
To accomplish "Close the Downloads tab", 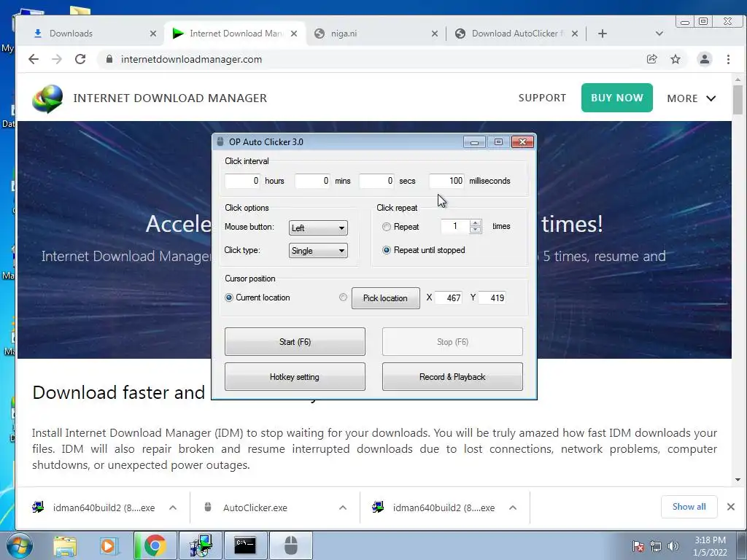I will pos(153,34).
